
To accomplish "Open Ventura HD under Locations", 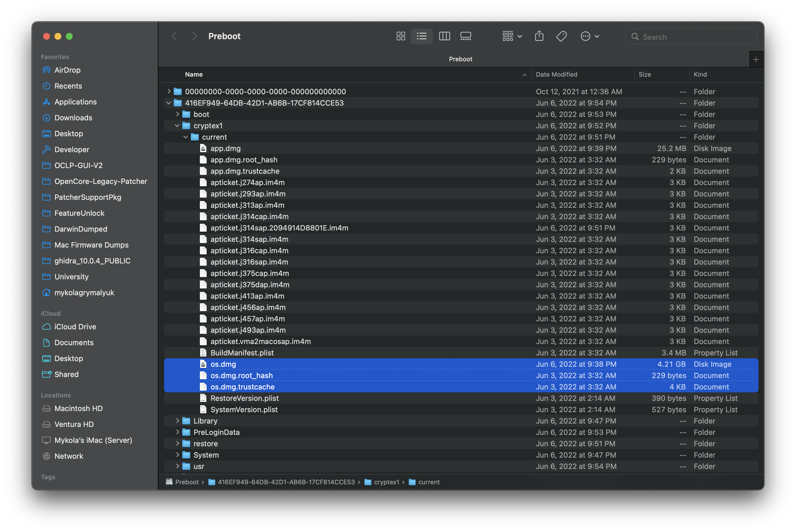I will coord(74,424).
